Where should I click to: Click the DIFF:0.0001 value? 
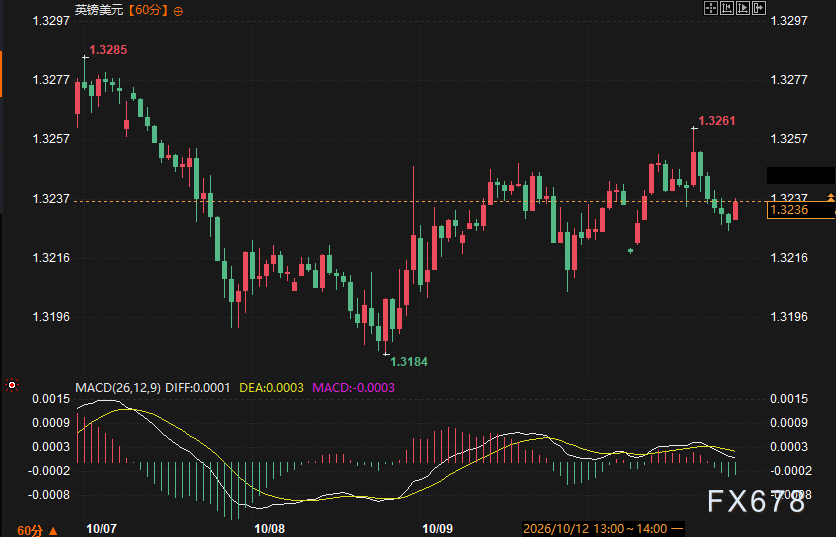tap(198, 388)
